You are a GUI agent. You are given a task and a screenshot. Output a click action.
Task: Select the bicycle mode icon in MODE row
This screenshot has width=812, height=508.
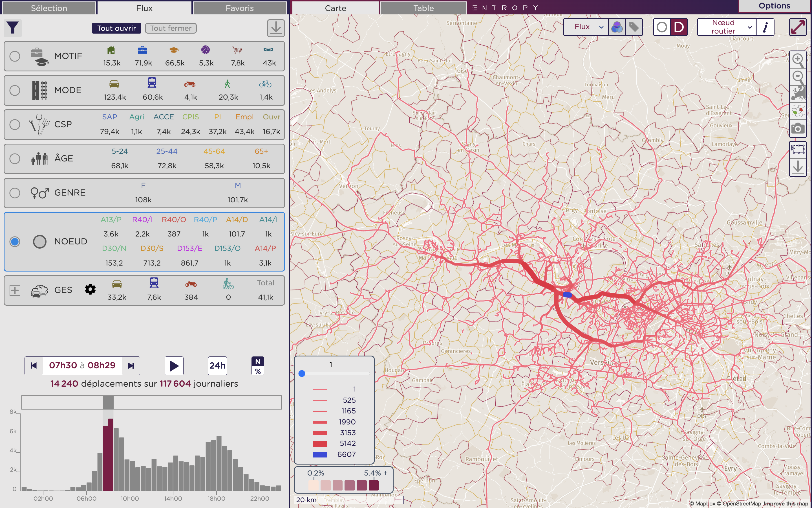click(x=265, y=84)
